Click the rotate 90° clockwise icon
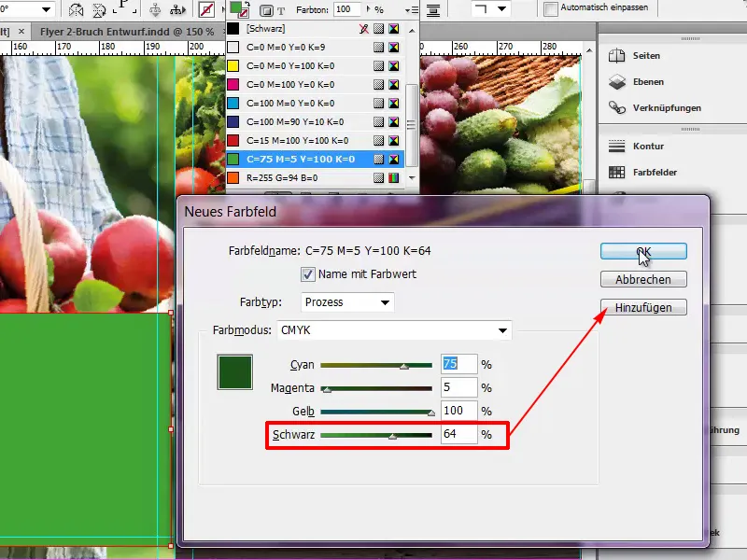Viewport: 747px width, 560px height. click(x=76, y=9)
